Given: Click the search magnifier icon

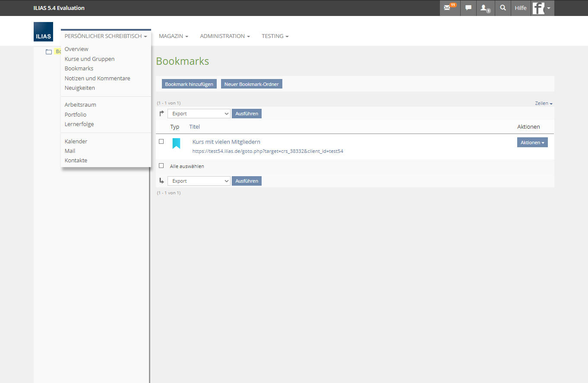Looking at the screenshot, I should pos(503,8).
